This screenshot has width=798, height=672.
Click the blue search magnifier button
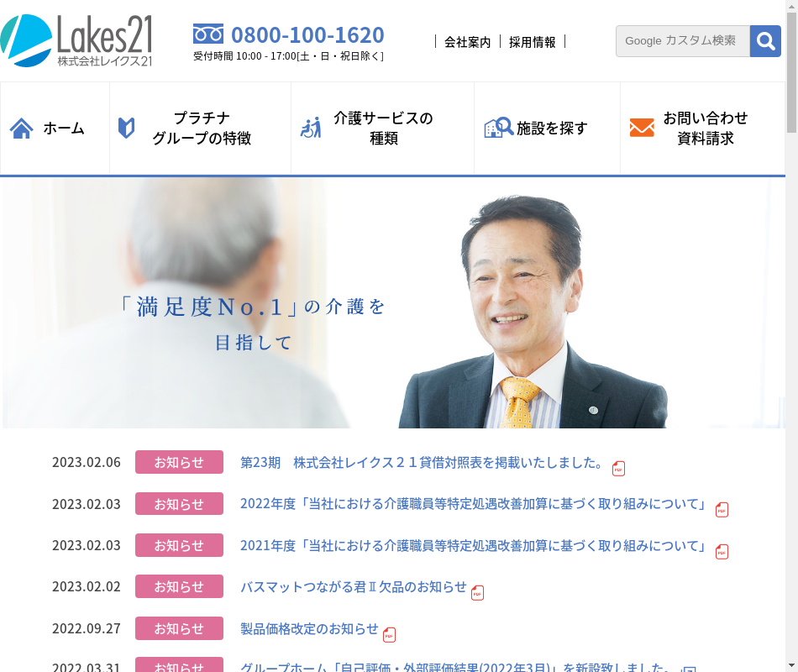click(765, 40)
